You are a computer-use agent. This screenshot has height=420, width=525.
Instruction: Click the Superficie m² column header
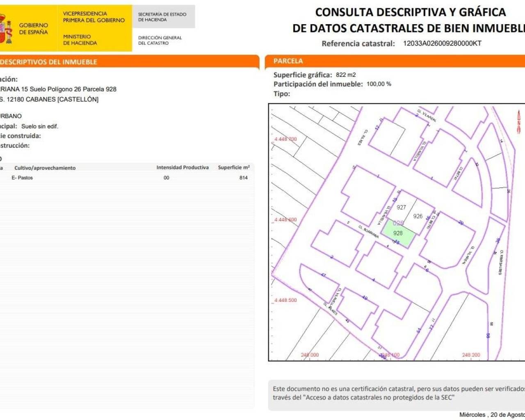(233, 167)
